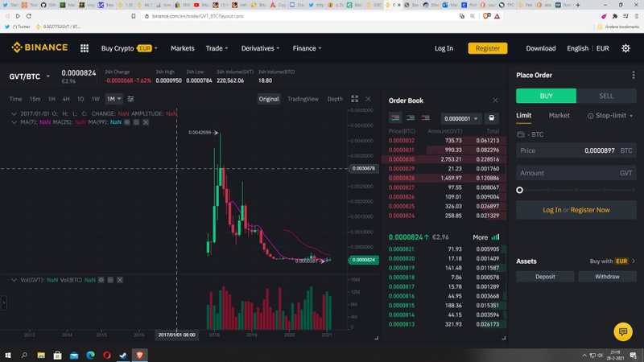Toggle MA indicator visibility eye
The width and height of the screenshot is (644, 362).
(x=127, y=122)
